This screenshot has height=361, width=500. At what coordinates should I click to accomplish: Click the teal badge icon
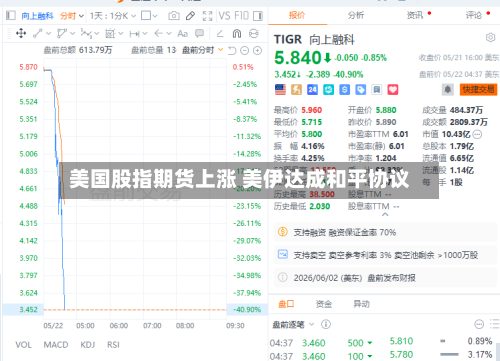[x=328, y=89]
